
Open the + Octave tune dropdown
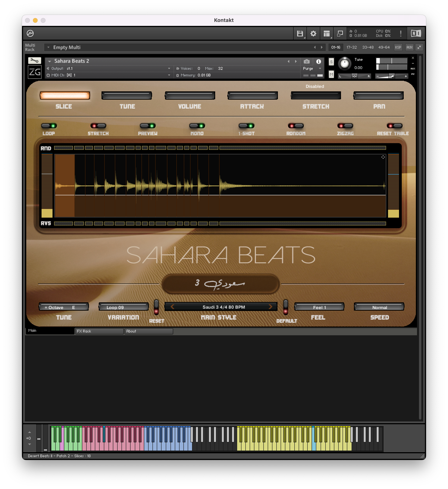pyautogui.click(x=64, y=307)
